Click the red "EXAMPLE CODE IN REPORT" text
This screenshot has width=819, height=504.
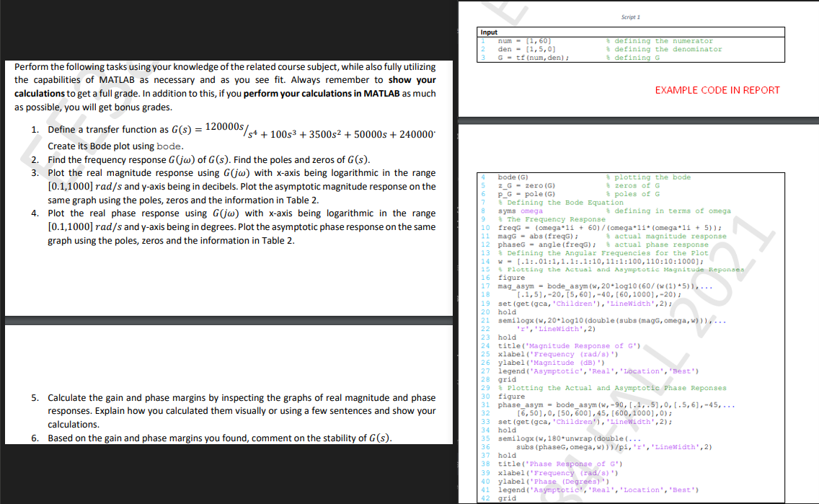(x=717, y=90)
